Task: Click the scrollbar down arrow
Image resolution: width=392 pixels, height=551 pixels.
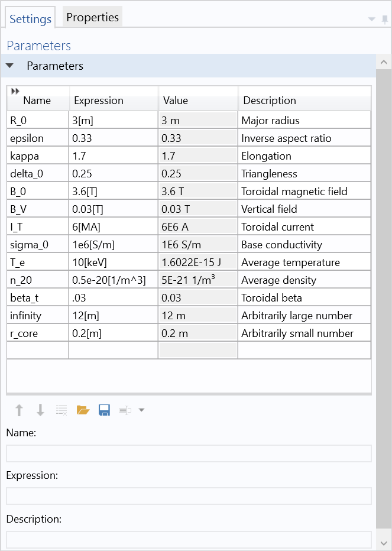Action: [x=384, y=543]
